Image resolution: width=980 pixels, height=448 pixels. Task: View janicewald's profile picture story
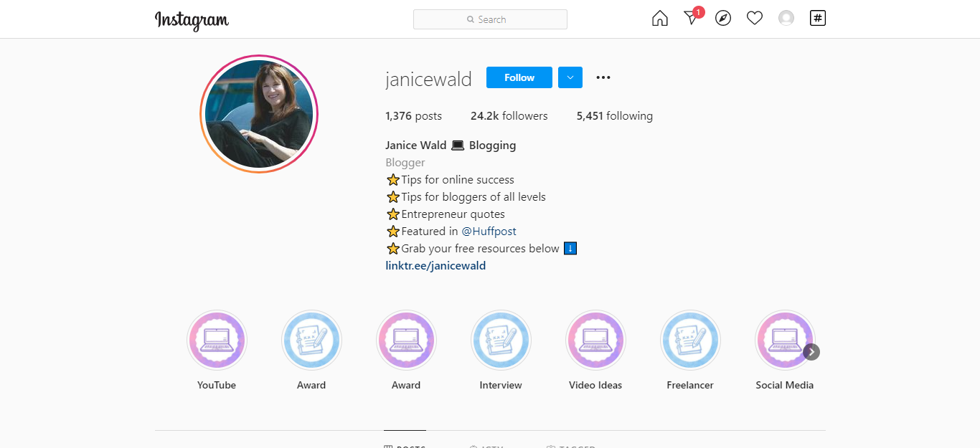(x=259, y=114)
